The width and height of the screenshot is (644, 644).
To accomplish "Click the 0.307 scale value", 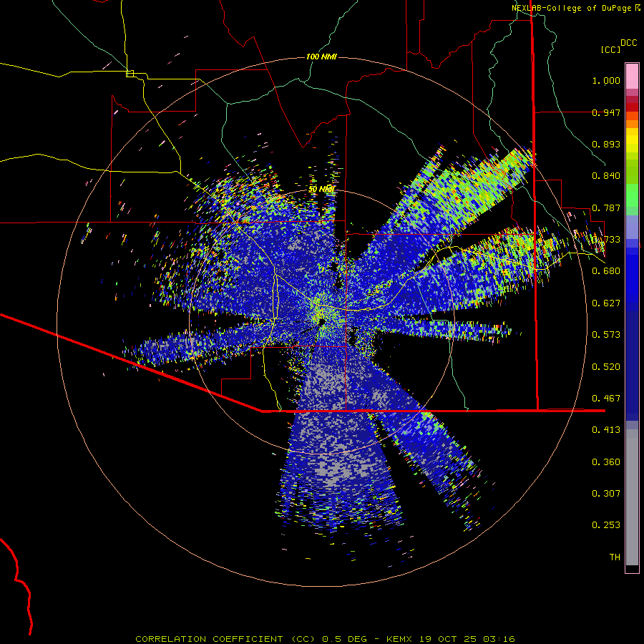I will [x=606, y=494].
